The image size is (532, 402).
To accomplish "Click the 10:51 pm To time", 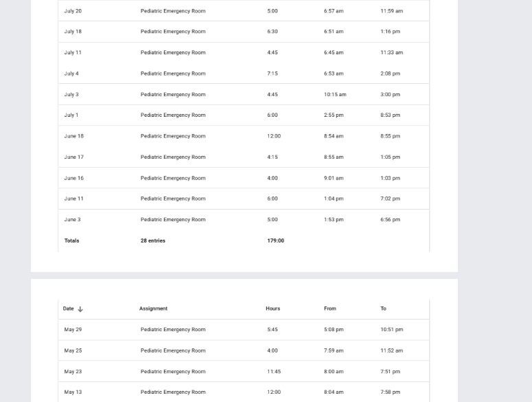I will (x=391, y=330).
